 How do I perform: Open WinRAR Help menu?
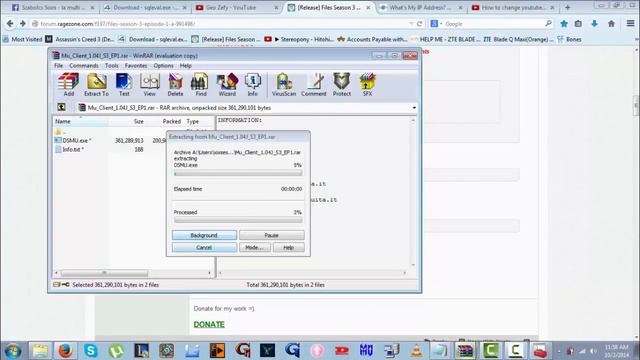click(x=186, y=66)
